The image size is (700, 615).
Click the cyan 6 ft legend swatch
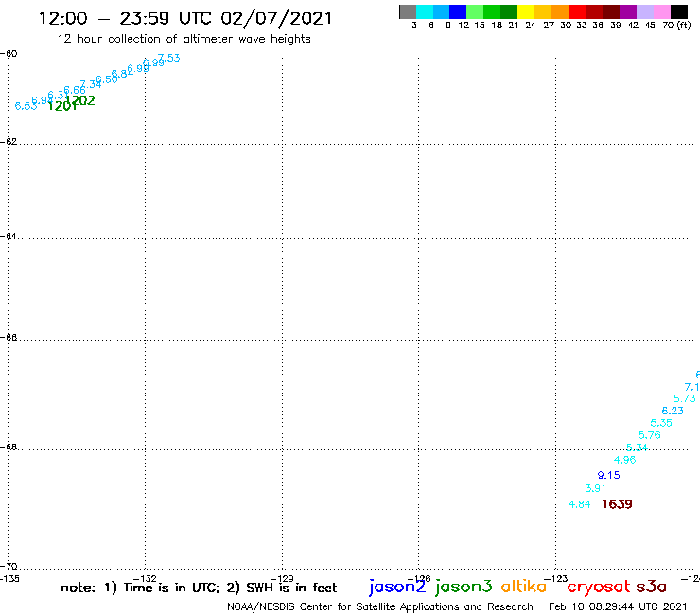(425, 11)
